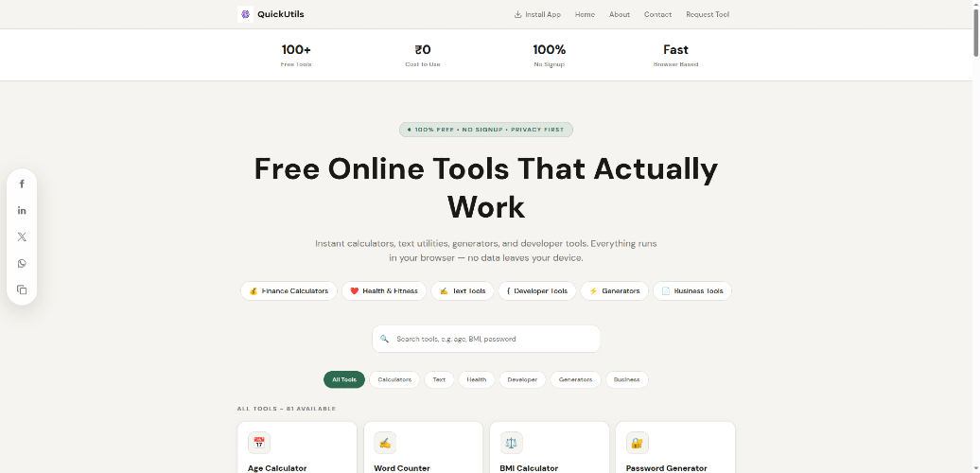This screenshot has height=473, width=980.
Task: Select the All Tools filter tab
Action: point(344,380)
